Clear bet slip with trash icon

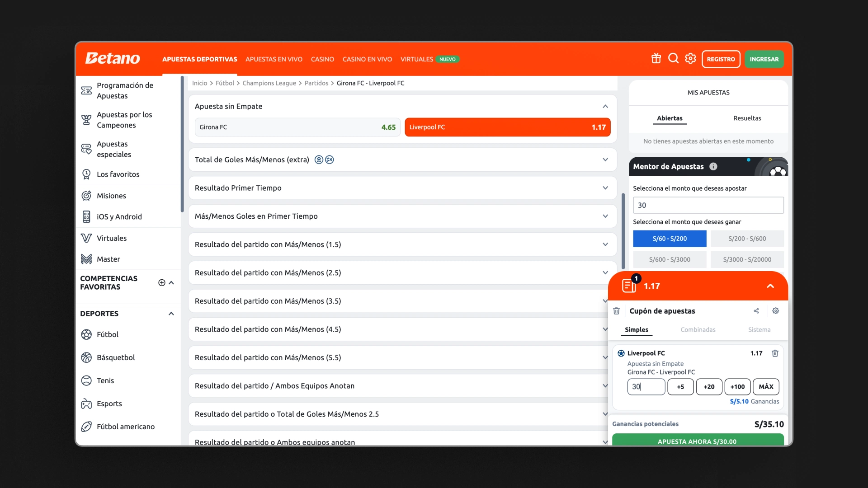point(616,311)
